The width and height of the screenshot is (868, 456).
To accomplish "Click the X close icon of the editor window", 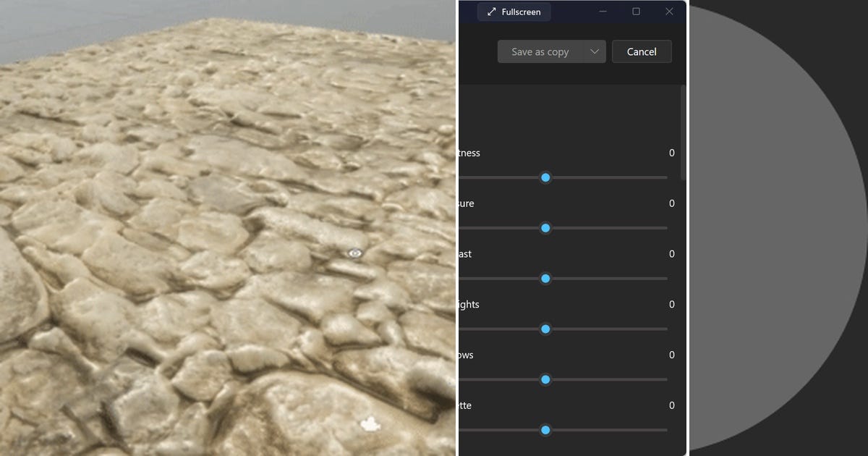I will pos(669,12).
